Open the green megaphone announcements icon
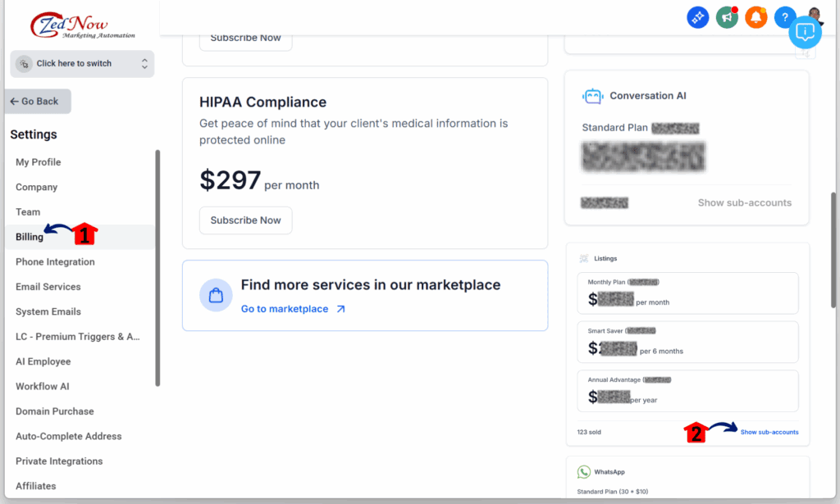The image size is (840, 504). (x=727, y=18)
